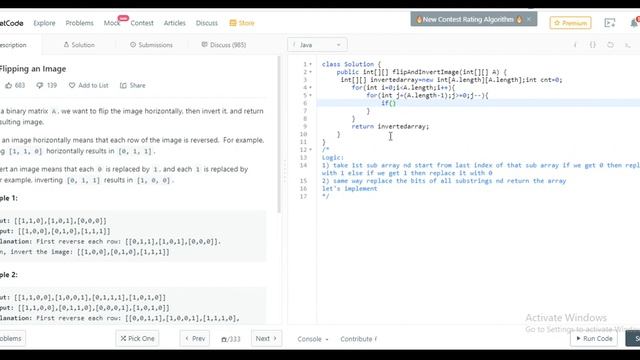Click the Premium button
Screen dimensions: 640x360
(570, 23)
